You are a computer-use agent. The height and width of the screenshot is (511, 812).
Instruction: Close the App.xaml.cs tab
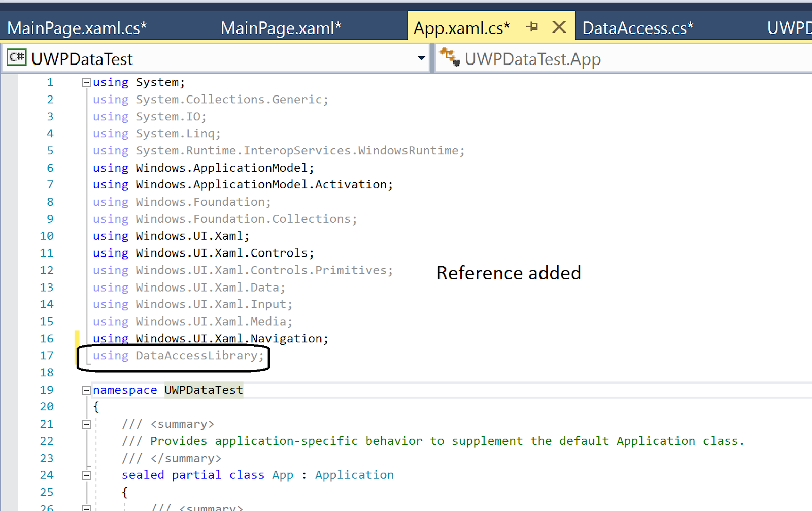click(x=559, y=27)
